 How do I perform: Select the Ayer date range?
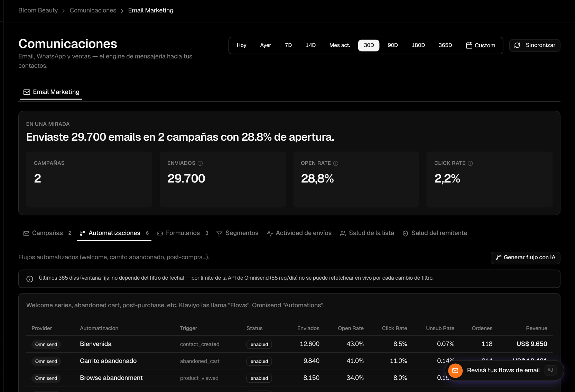[x=266, y=45]
